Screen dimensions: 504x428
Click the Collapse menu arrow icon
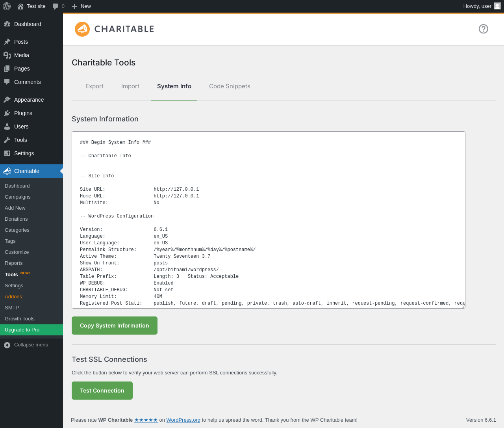[x=7, y=345]
